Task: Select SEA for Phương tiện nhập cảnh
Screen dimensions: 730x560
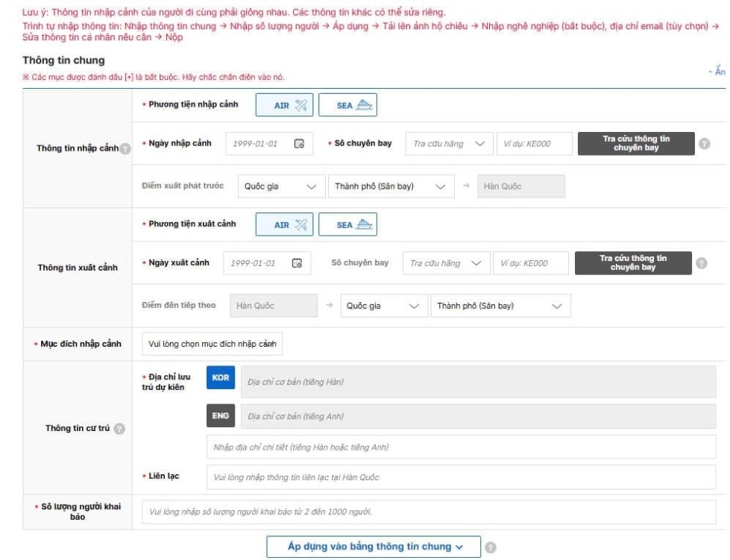Action: click(x=347, y=105)
